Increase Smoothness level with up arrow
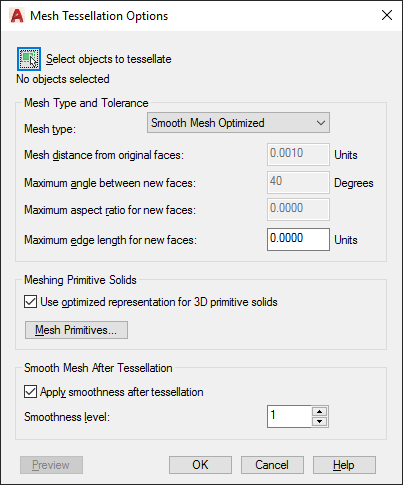 (x=320, y=411)
